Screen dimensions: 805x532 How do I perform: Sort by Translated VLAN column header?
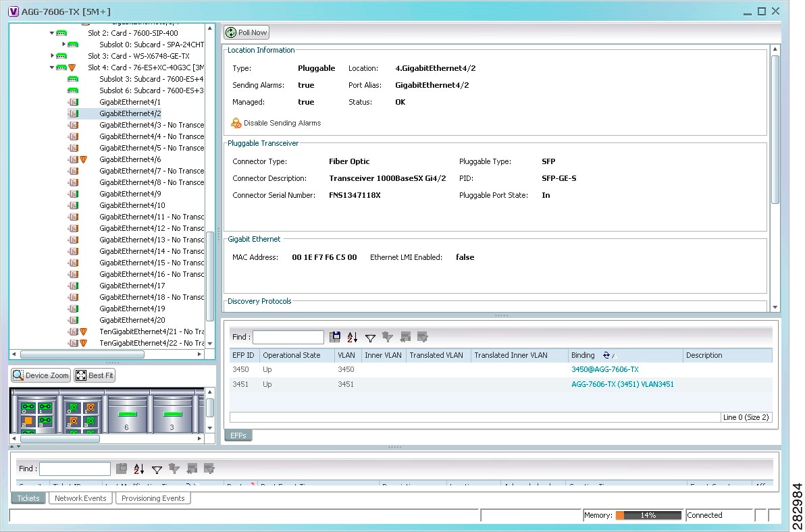438,355
